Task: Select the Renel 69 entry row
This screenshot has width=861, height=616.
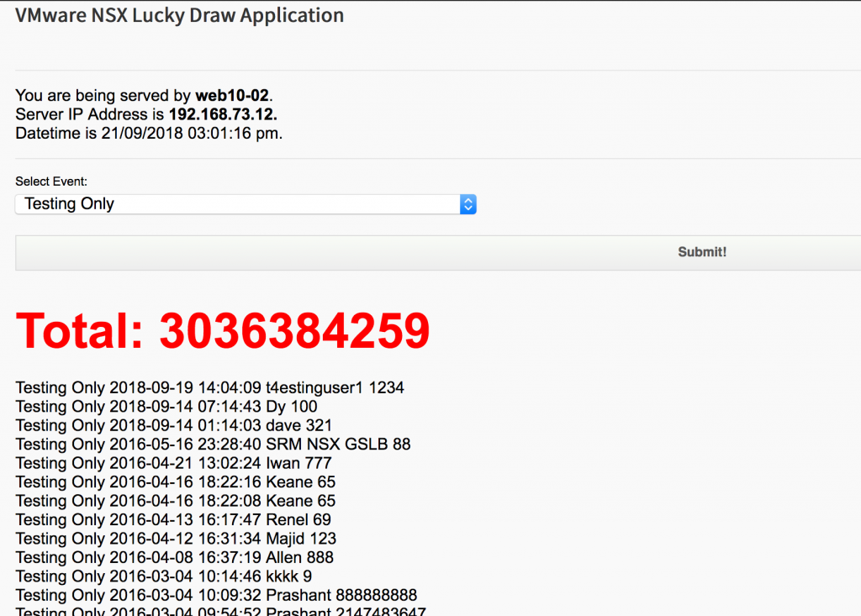Action: tap(173, 519)
